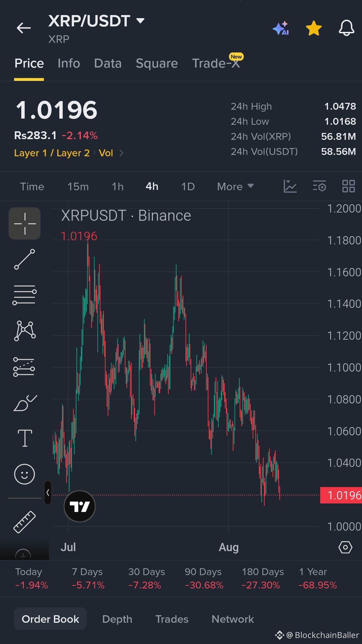
Task: Click the 24h Low value 1.0168
Action: pos(340,121)
